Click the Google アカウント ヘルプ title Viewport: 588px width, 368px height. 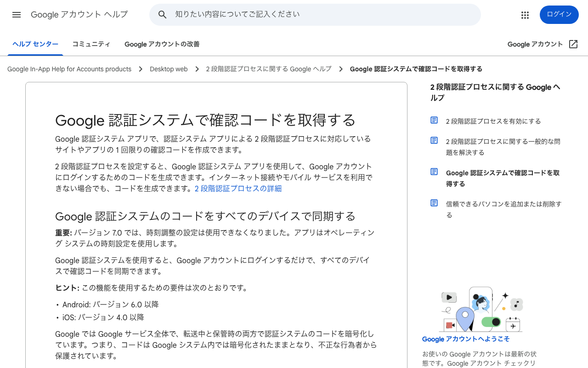click(79, 15)
